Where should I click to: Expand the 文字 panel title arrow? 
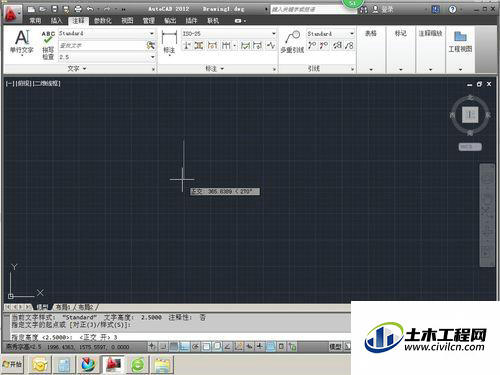77,69
